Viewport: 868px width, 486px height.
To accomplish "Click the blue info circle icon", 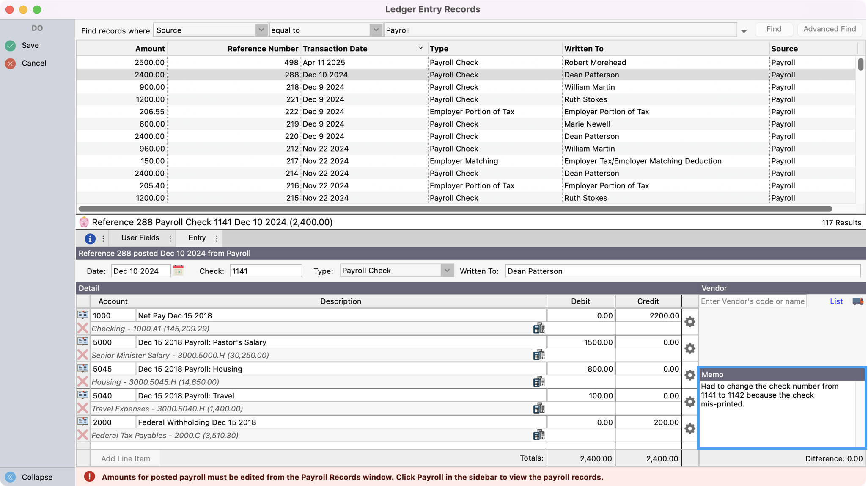I will click(89, 238).
